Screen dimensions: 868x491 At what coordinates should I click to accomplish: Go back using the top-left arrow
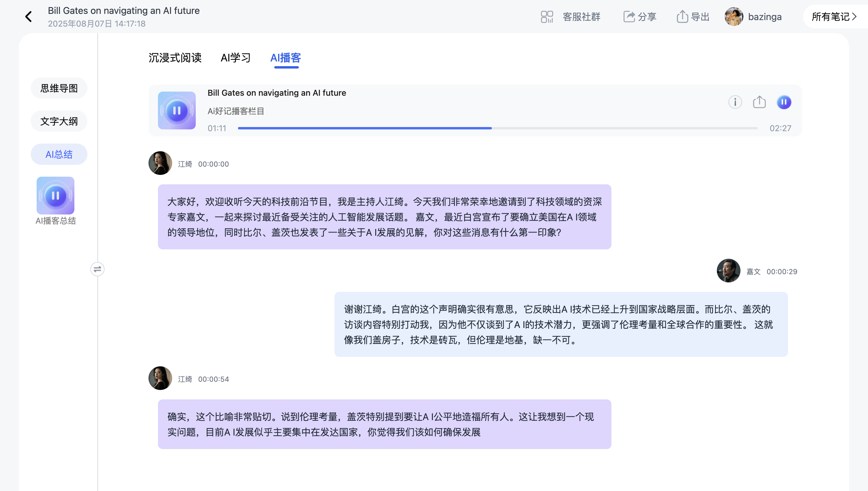point(29,17)
